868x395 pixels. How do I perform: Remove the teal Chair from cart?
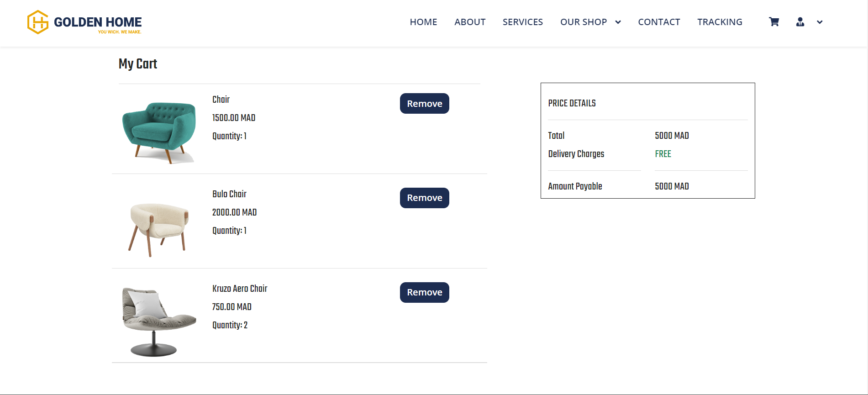click(x=425, y=104)
